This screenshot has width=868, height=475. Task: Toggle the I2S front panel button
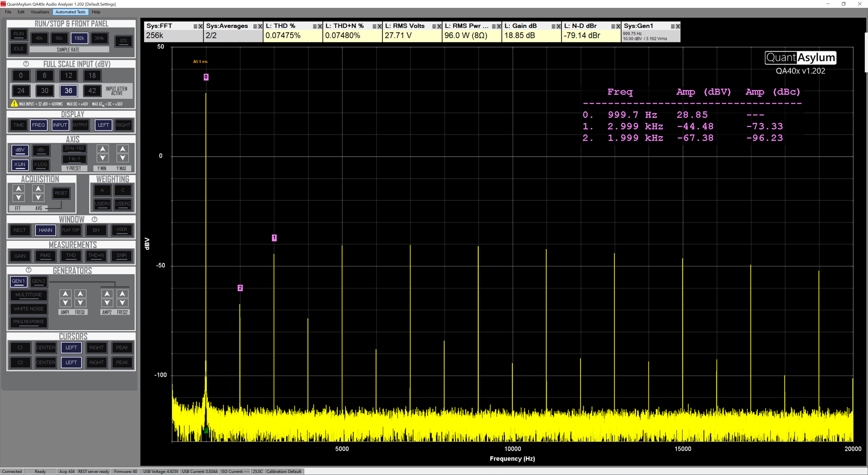point(124,41)
